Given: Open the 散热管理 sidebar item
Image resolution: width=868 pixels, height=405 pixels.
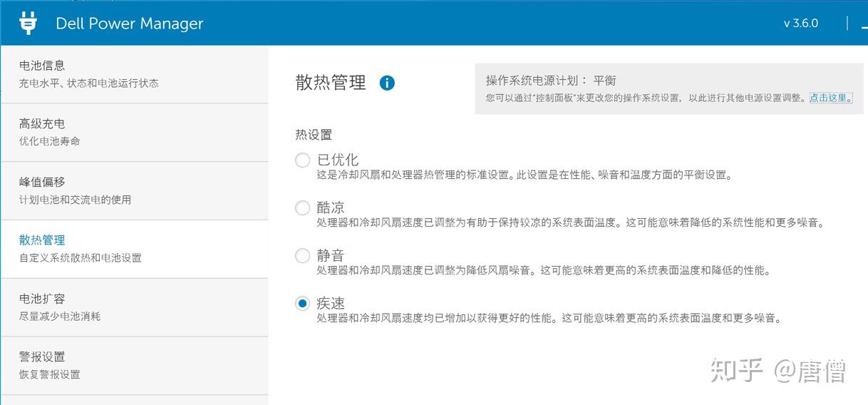Looking at the screenshot, I should coord(134,249).
